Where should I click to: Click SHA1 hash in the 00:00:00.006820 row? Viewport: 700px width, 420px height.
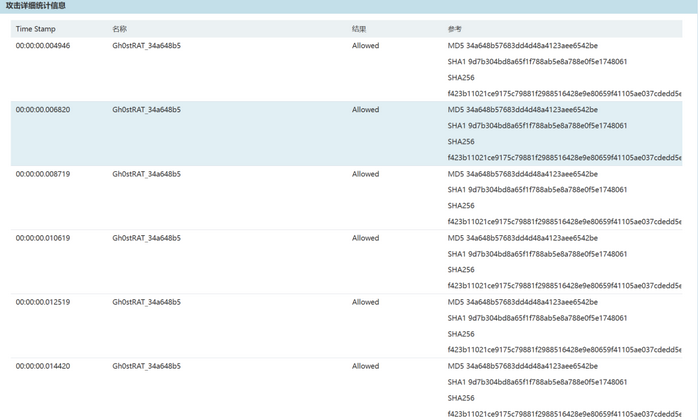(x=537, y=126)
